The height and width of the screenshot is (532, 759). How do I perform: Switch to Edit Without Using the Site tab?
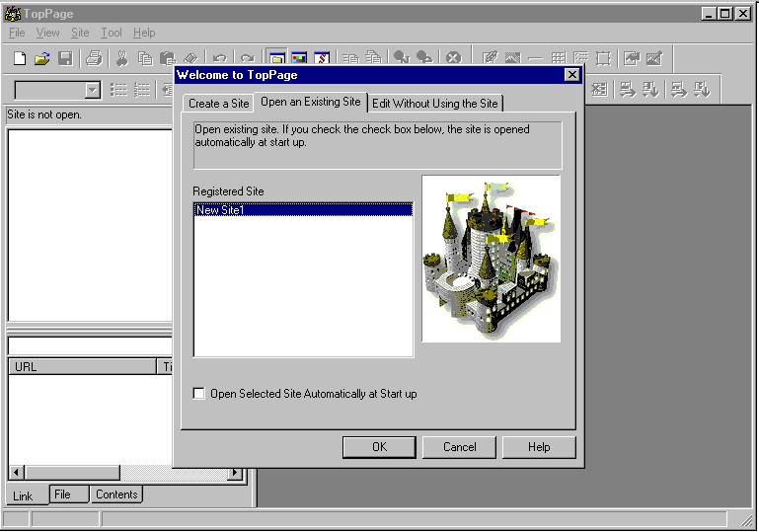[x=435, y=103]
